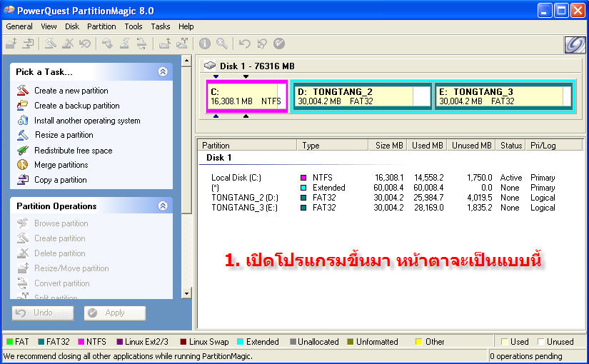Click the Partition column header
The height and width of the screenshot is (364, 589).
[248, 145]
